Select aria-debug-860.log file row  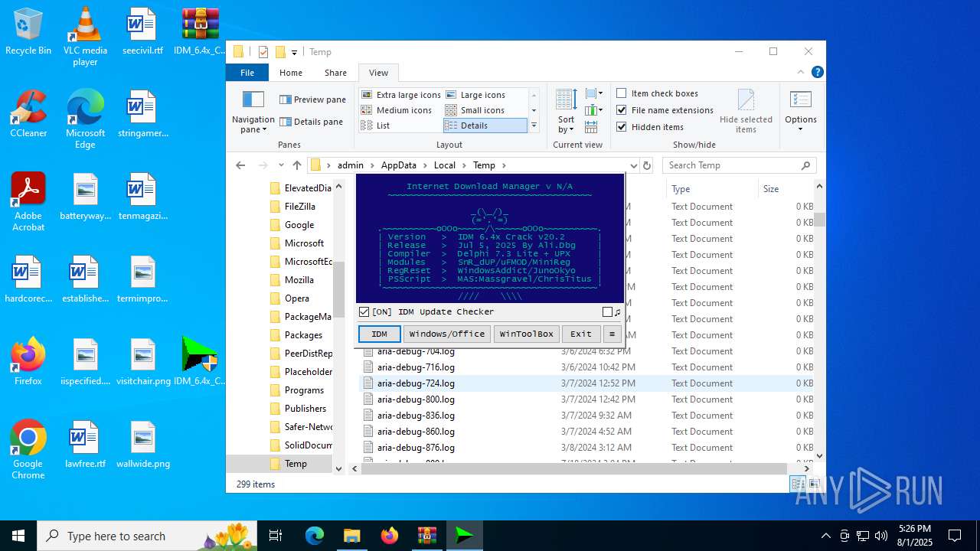586,432
